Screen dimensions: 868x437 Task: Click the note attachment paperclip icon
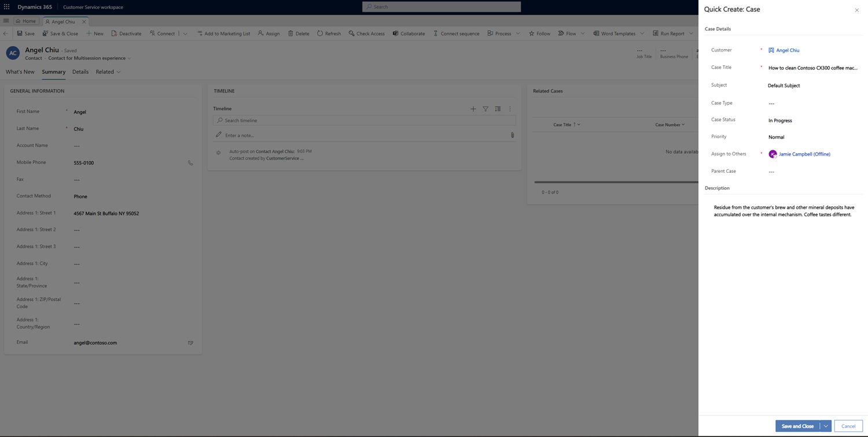[512, 135]
